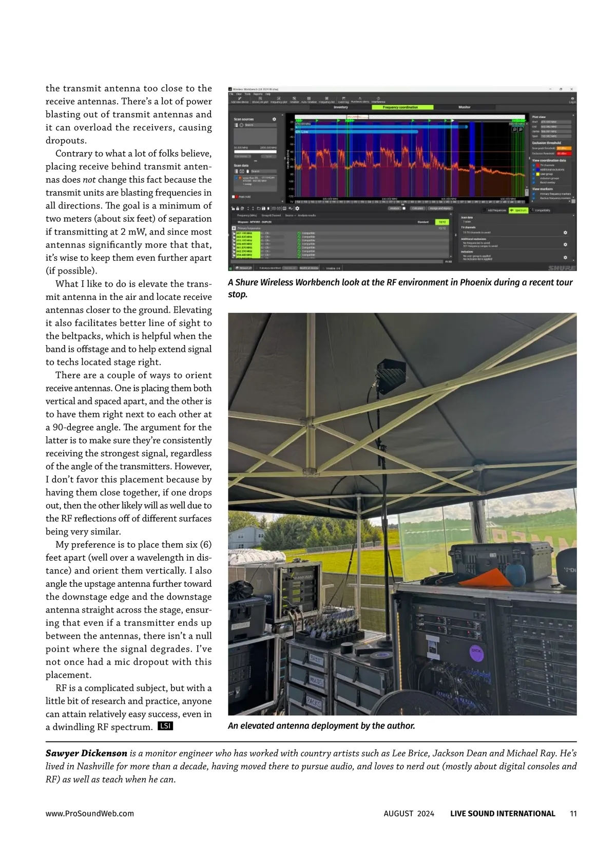Click the Calculate button

(x=417, y=208)
